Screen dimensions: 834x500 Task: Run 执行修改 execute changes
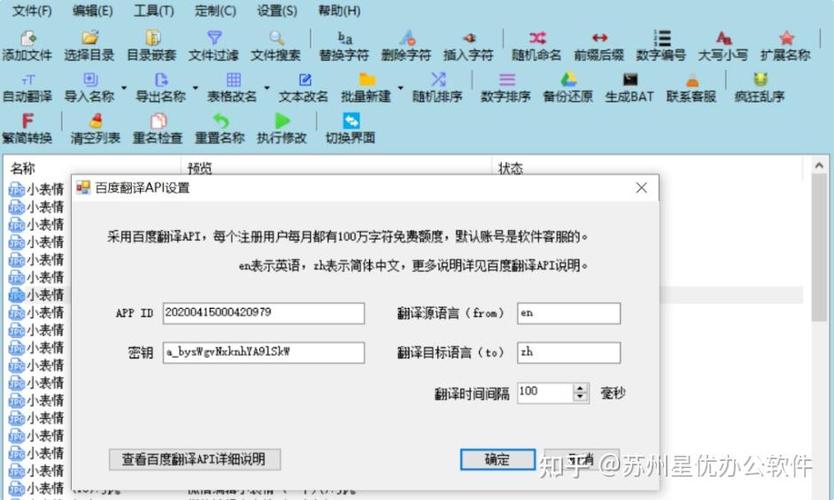pos(282,129)
